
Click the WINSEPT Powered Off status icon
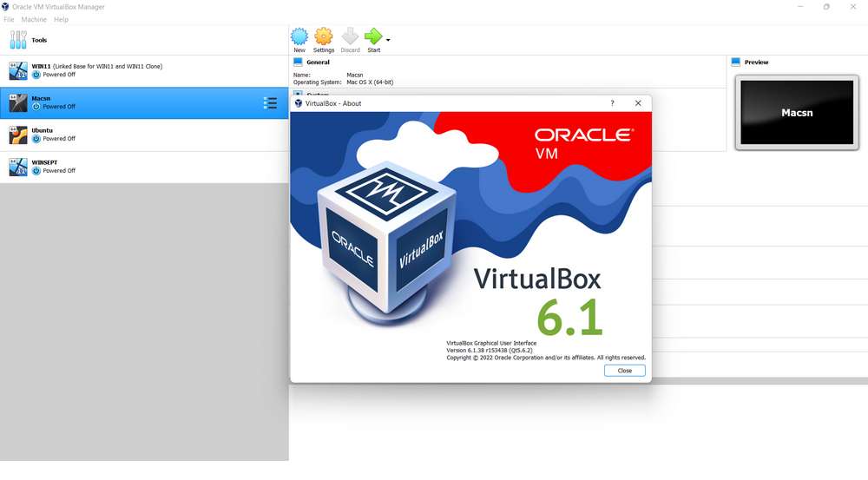[x=36, y=170]
